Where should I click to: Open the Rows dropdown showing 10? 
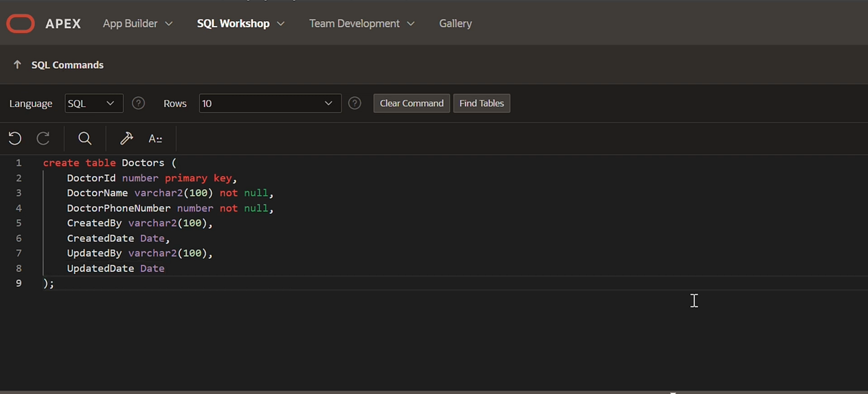pos(270,103)
